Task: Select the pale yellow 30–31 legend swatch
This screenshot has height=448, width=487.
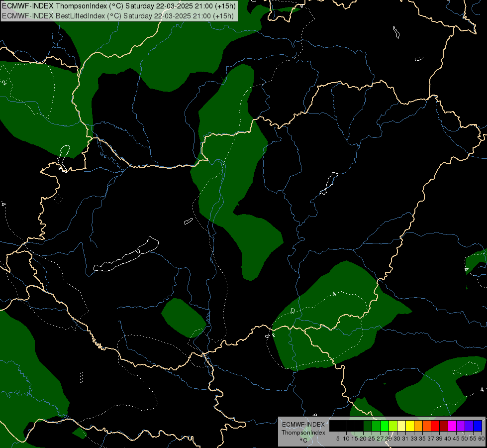Action: tap(401, 426)
